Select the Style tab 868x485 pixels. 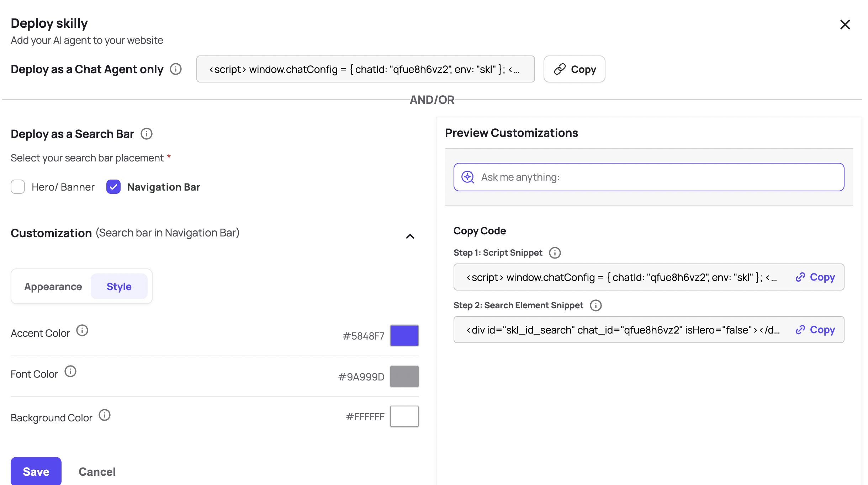point(119,287)
